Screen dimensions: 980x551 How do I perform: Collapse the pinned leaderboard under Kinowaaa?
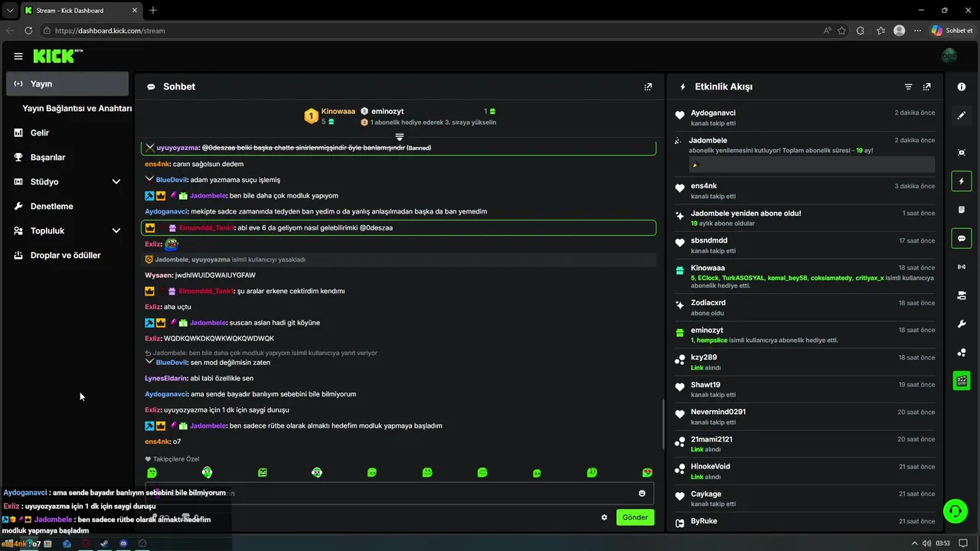[400, 137]
